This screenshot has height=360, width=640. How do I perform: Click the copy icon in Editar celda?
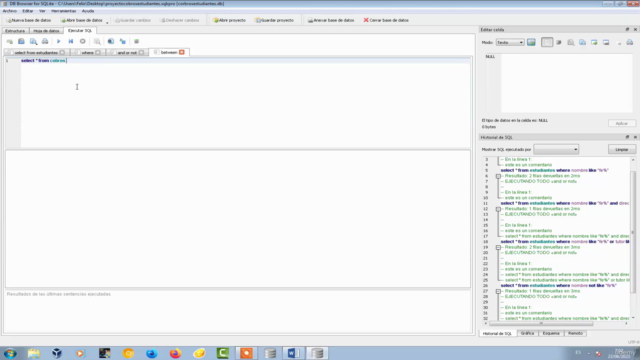click(582, 42)
